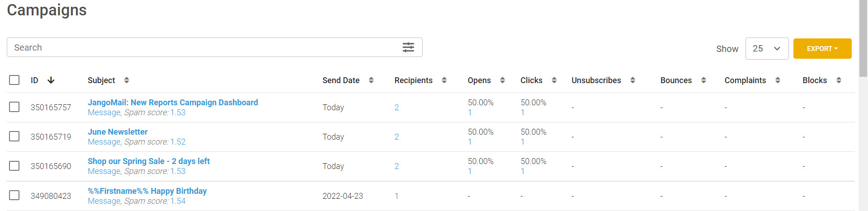Image resolution: width=868 pixels, height=211 pixels.
Task: Select Happy Birthday campaign checkbox
Action: [14, 195]
